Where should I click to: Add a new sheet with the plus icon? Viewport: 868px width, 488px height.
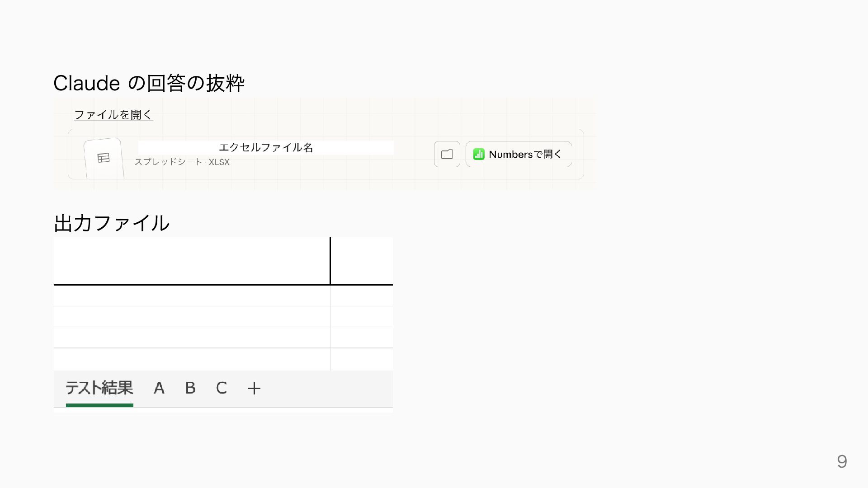(x=254, y=388)
